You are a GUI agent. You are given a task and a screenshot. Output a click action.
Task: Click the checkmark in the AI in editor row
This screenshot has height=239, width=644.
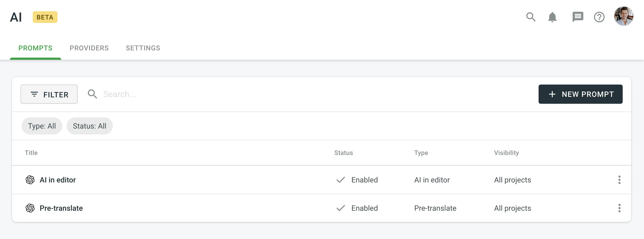(x=341, y=180)
